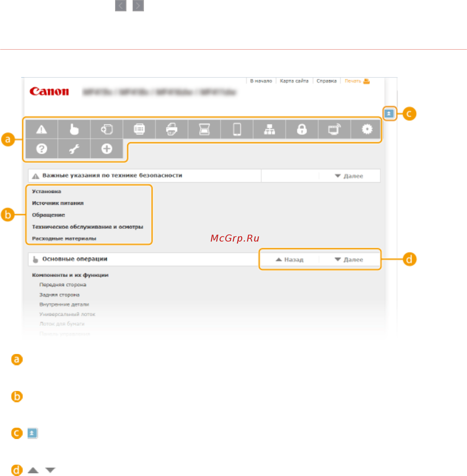The height and width of the screenshot is (476, 467).
Task: Open the Обращение topic
Action: [49, 215]
